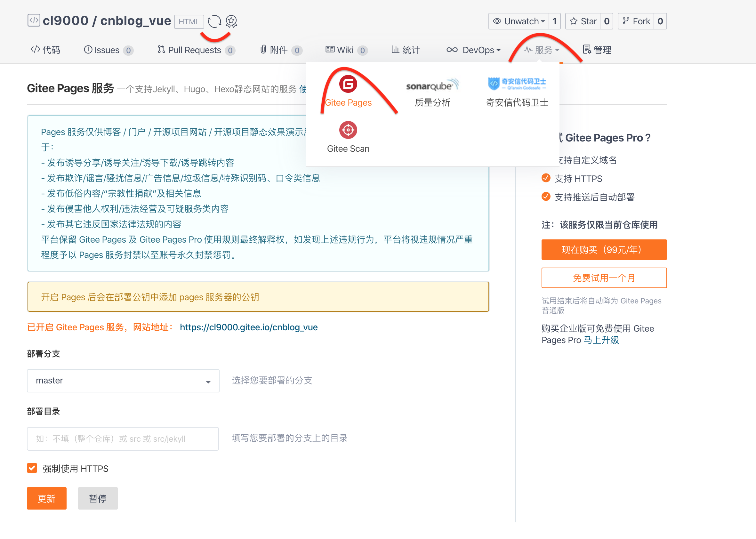Click the 注：该服务仅限当前仓库使用 note
The width and height of the screenshot is (756, 539).
(600, 225)
